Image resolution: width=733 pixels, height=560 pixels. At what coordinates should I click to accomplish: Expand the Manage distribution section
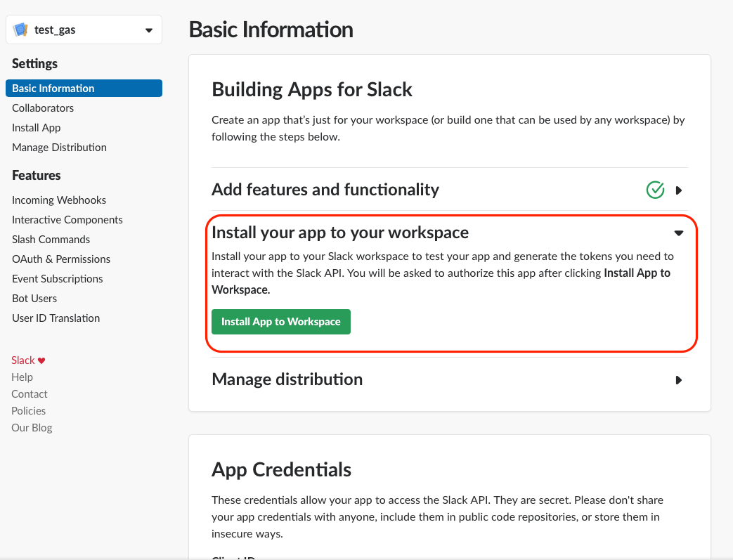pos(678,380)
